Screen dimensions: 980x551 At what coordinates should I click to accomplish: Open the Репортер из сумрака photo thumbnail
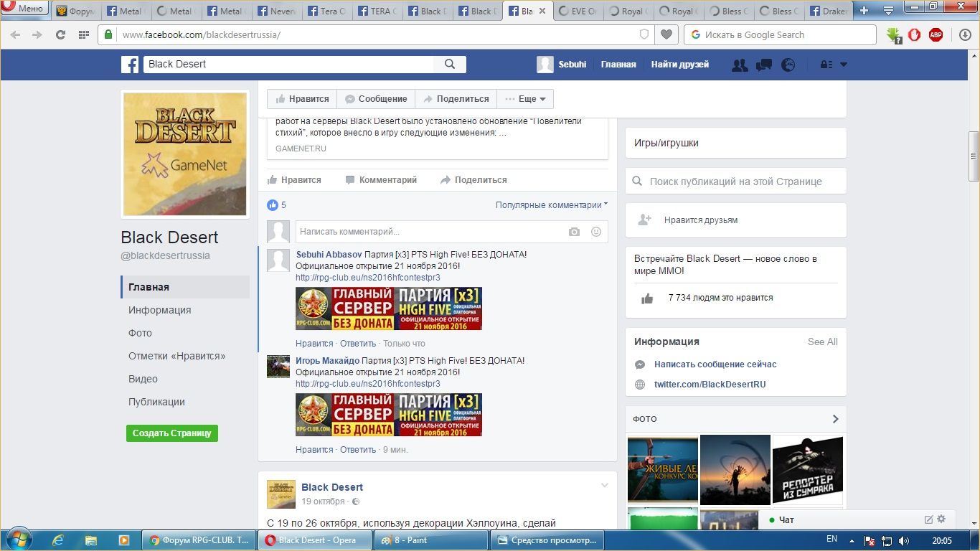coord(807,469)
